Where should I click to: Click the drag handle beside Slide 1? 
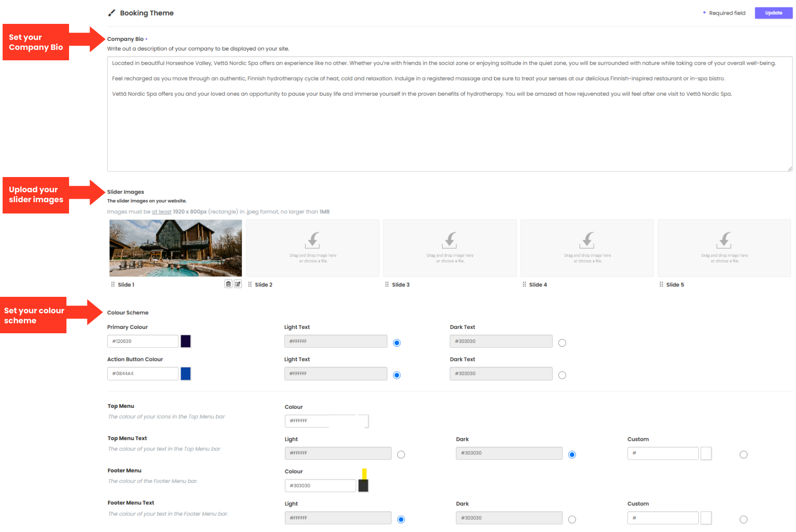[113, 285]
